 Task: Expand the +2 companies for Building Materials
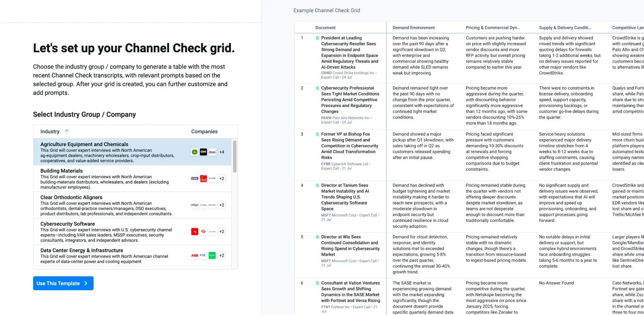pos(221,179)
